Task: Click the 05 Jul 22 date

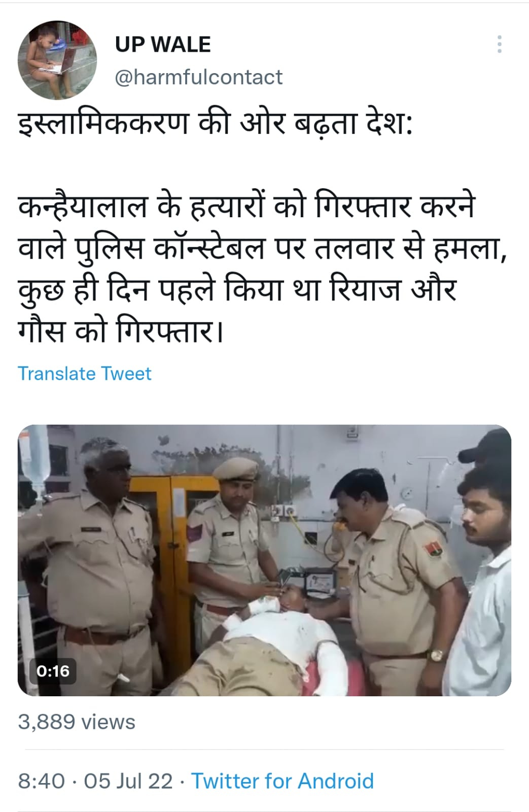Action: coord(128,781)
